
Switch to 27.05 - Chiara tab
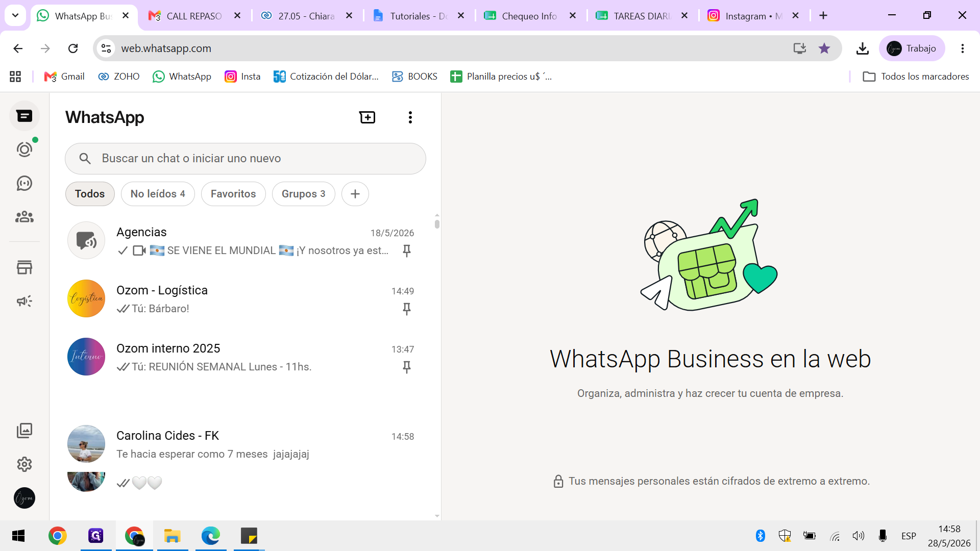pyautogui.click(x=306, y=16)
